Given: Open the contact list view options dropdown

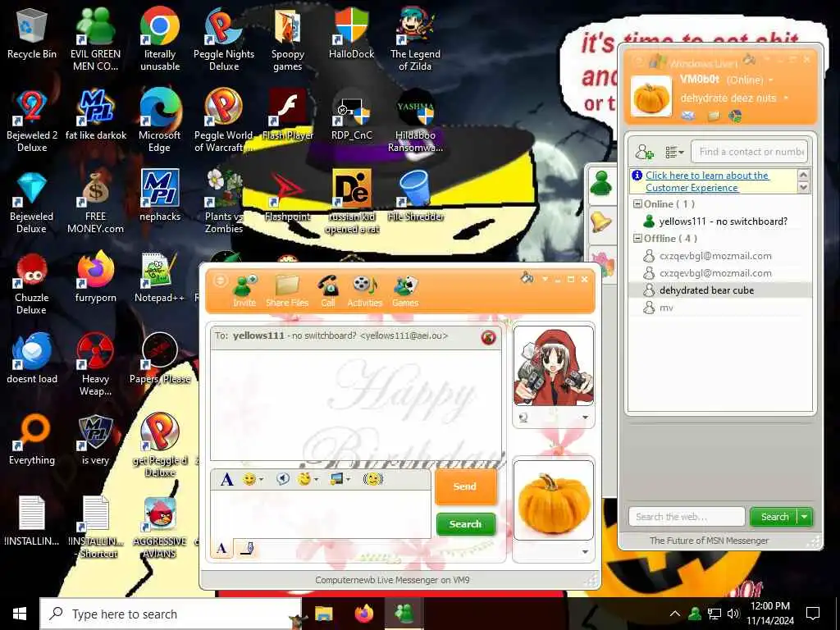Looking at the screenshot, I should [674, 153].
